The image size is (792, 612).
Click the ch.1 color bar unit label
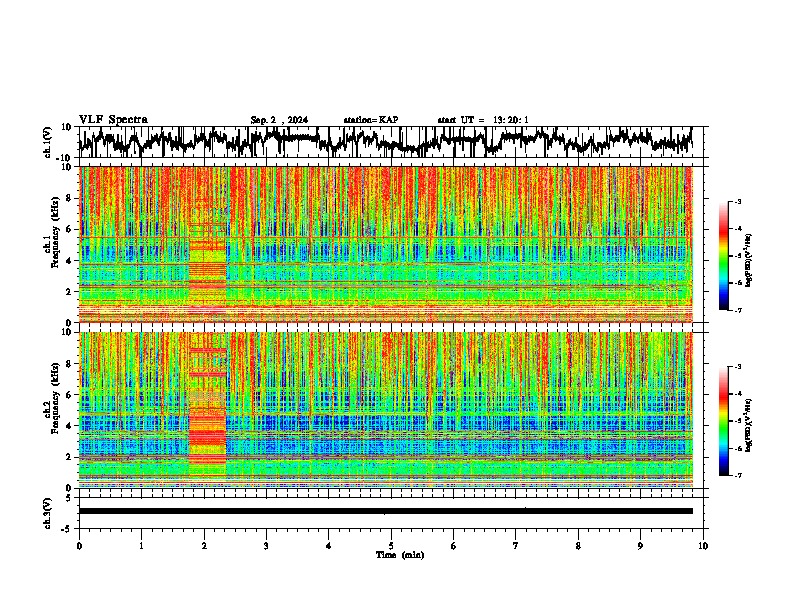tap(749, 261)
